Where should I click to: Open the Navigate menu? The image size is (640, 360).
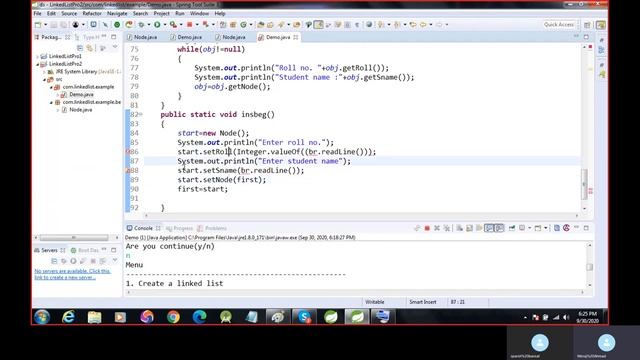tap(117, 13)
